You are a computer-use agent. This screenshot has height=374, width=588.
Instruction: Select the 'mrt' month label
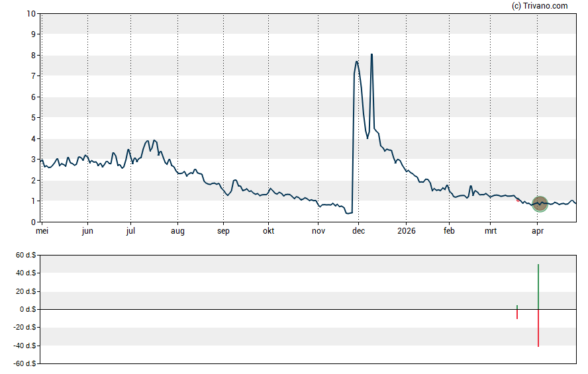click(x=490, y=231)
